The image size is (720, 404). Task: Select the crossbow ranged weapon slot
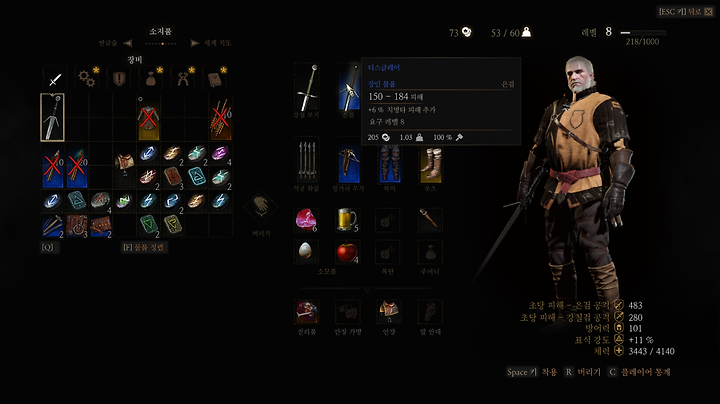pyautogui.click(x=348, y=163)
